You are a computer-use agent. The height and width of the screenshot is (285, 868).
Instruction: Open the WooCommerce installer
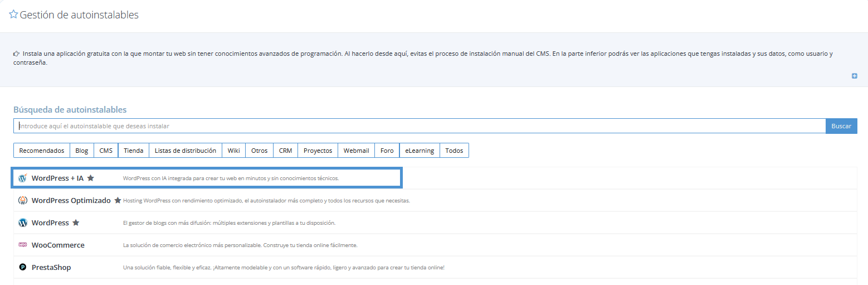click(x=58, y=245)
